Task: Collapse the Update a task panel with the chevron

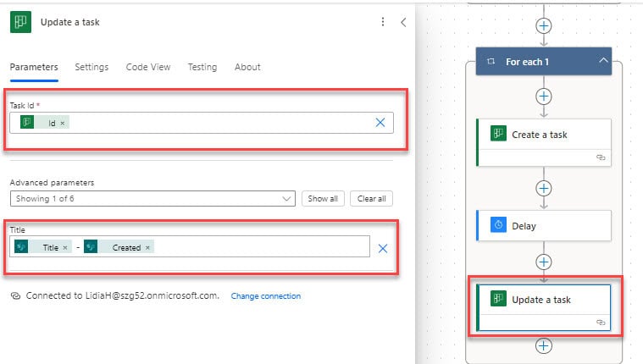Action: (403, 22)
